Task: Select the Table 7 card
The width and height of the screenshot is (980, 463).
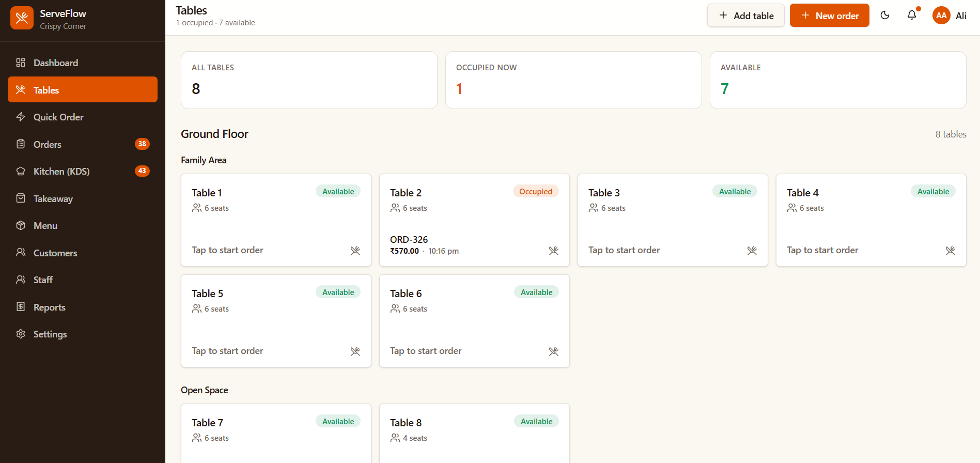Action: coord(276,433)
